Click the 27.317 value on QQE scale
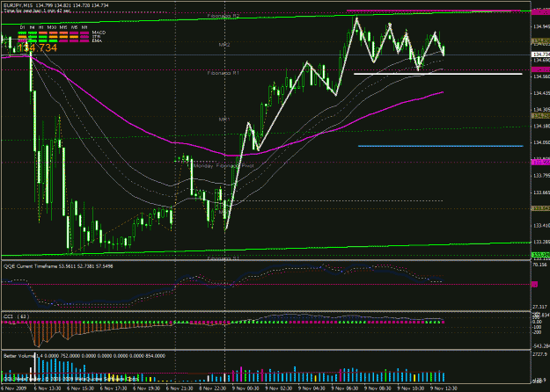The height and width of the screenshot is (392, 550). (540, 306)
